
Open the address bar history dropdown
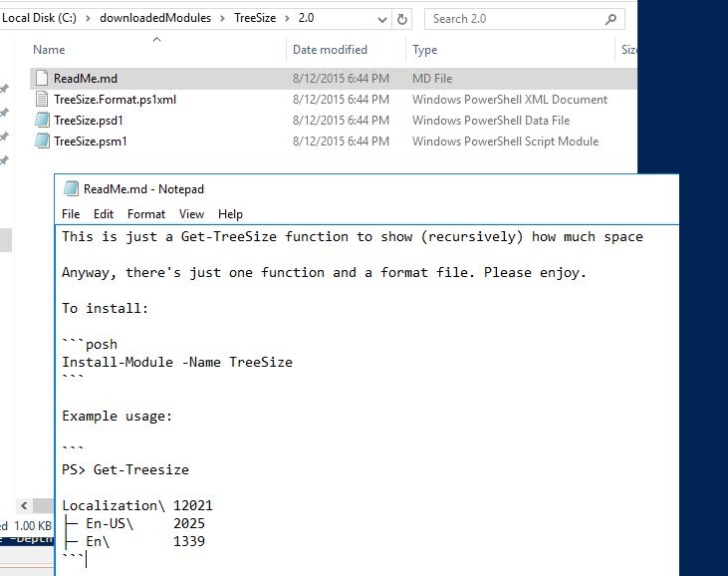(382, 20)
